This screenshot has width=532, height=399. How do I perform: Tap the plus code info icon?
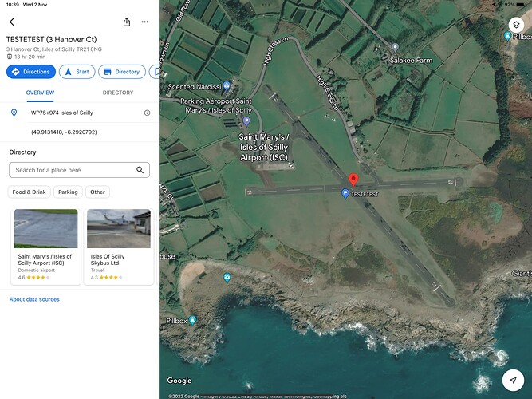147,113
